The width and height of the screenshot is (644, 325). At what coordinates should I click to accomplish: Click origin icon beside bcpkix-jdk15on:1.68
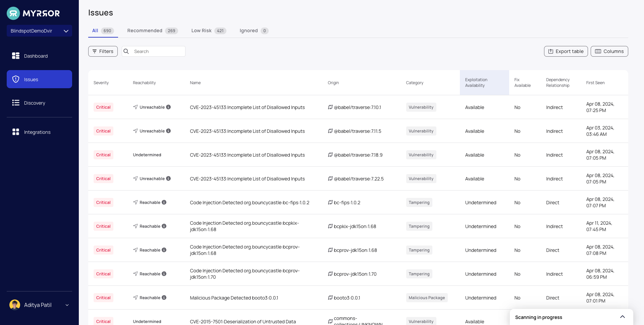point(330,226)
